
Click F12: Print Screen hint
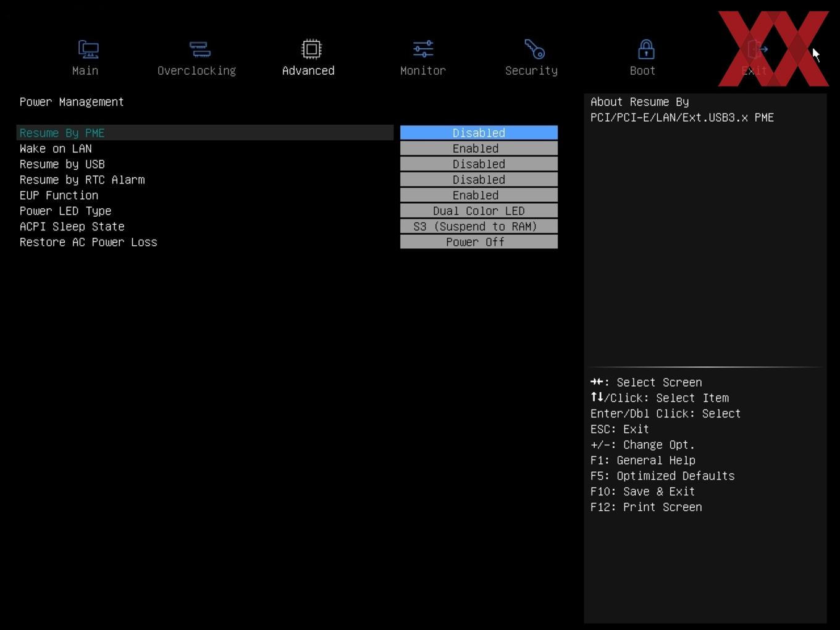pos(646,507)
